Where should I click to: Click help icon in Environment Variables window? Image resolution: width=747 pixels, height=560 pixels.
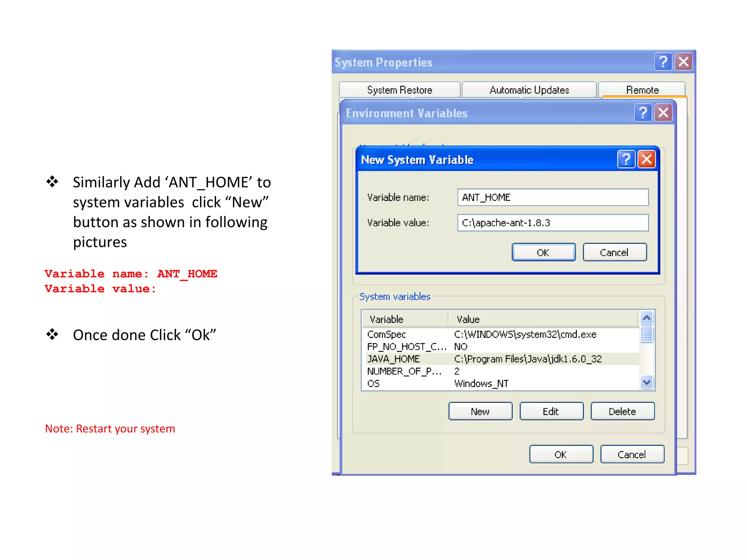tap(643, 113)
